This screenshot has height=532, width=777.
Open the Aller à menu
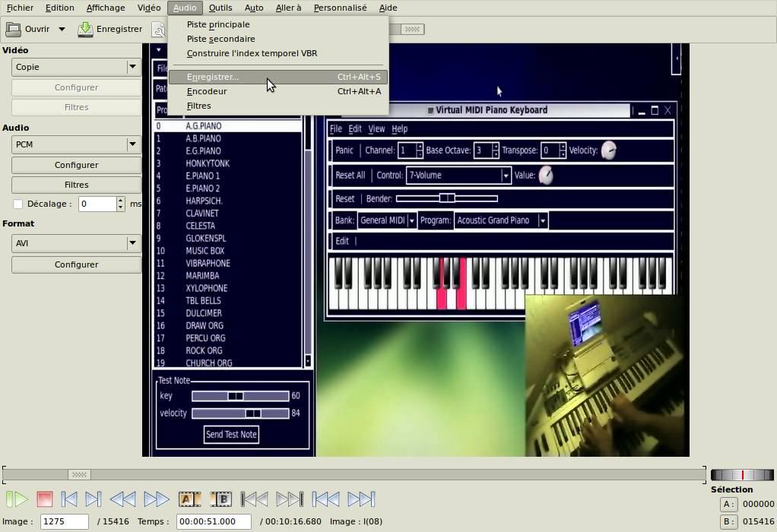coord(288,8)
